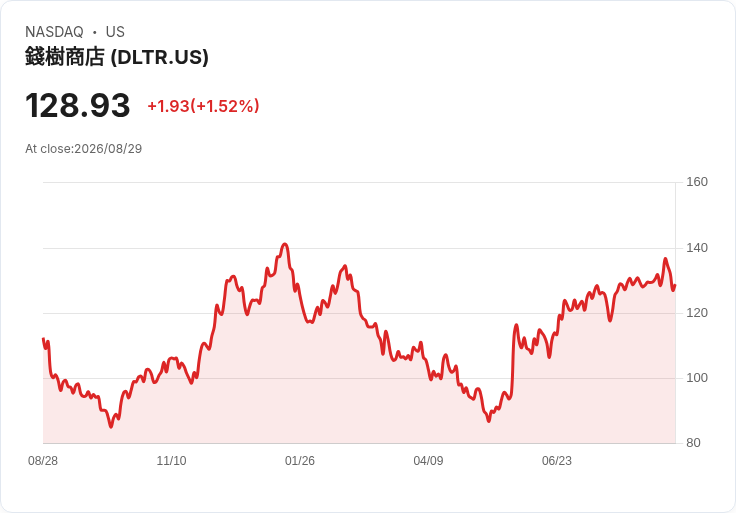This screenshot has width=736, height=513.
Task: Click the chart's highest peak near 01/26
Action: pos(284,244)
